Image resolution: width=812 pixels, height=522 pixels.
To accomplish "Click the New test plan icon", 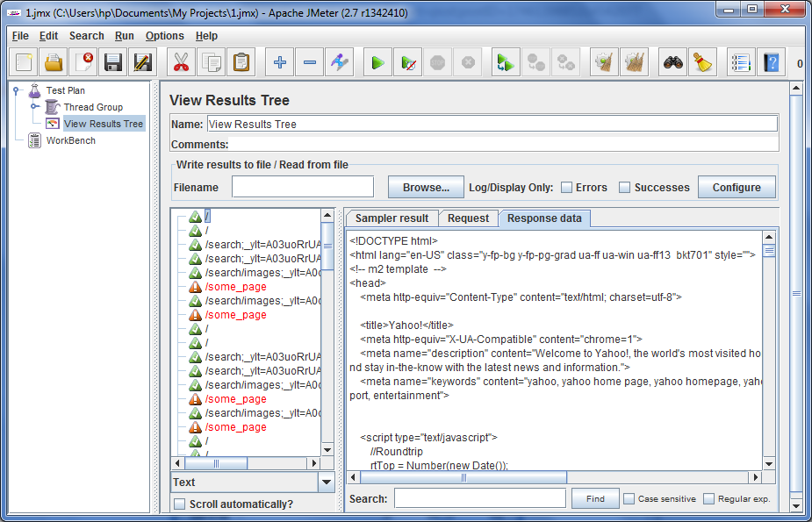I will point(24,62).
